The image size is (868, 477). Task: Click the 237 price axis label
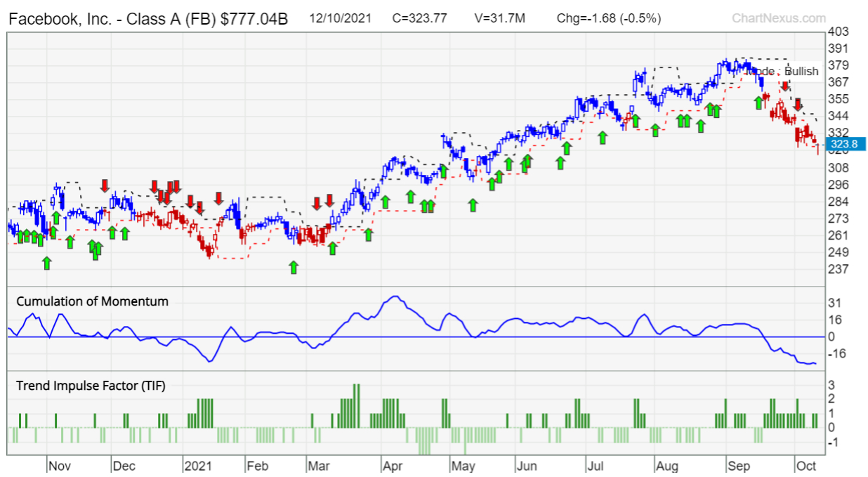pyautogui.click(x=839, y=269)
